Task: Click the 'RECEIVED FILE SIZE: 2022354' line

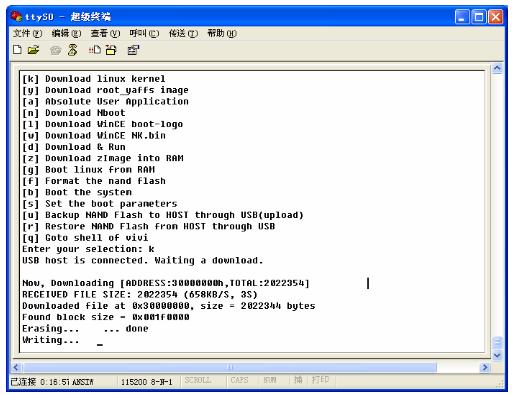Action: click(140, 294)
